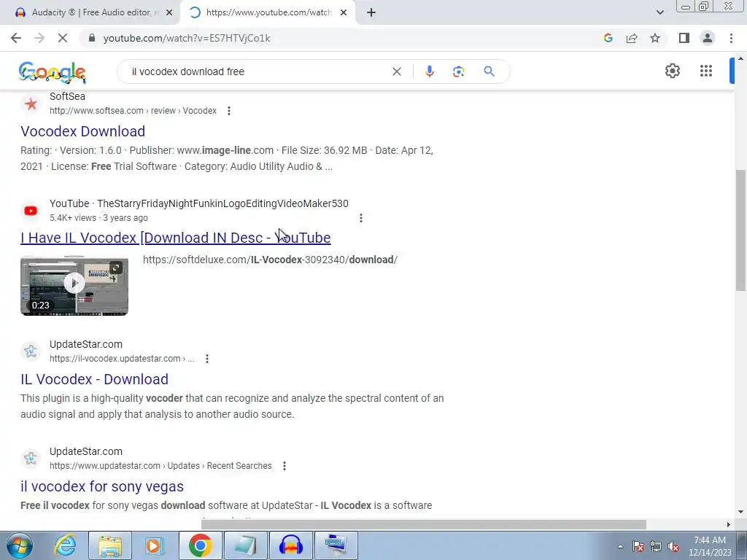Open more options for YouTube result
The image size is (747, 560).
pyautogui.click(x=360, y=218)
